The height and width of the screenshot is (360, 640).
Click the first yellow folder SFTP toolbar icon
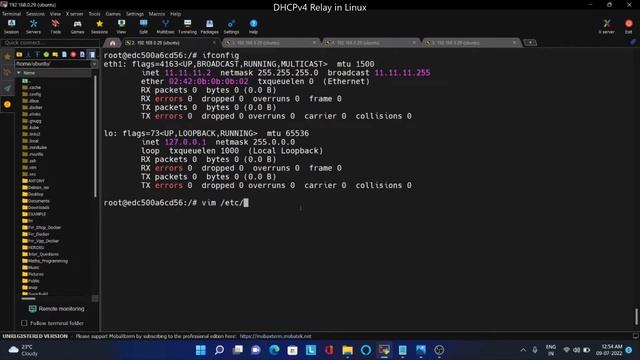point(19,54)
